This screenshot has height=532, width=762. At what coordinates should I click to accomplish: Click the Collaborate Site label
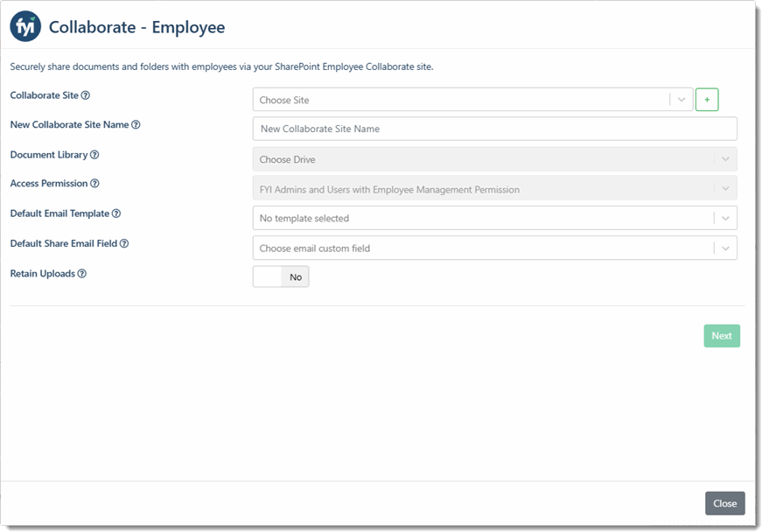coord(45,95)
